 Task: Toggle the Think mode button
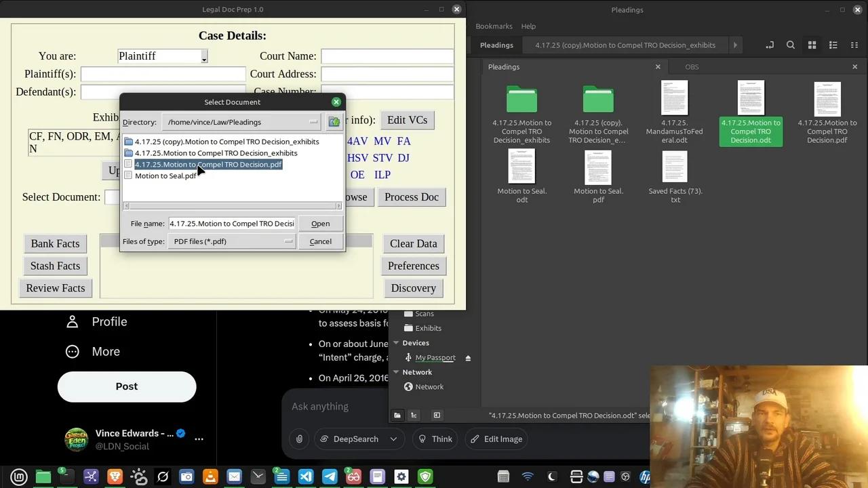click(435, 439)
